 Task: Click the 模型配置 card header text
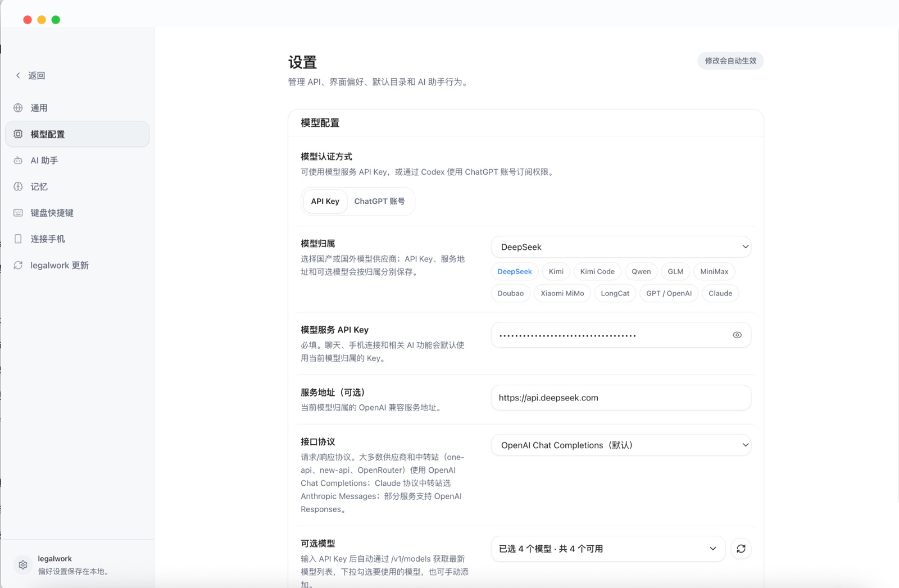[320, 123]
